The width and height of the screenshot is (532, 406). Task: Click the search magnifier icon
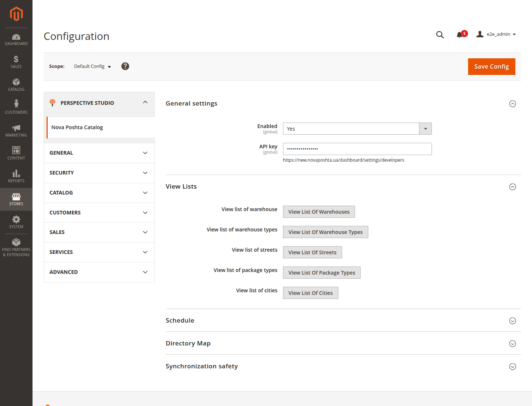coord(440,35)
